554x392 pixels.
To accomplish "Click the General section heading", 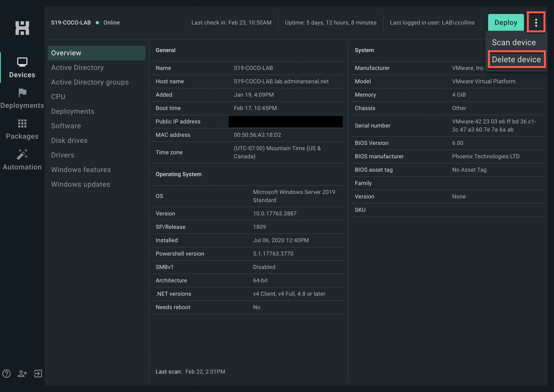I will point(165,50).
